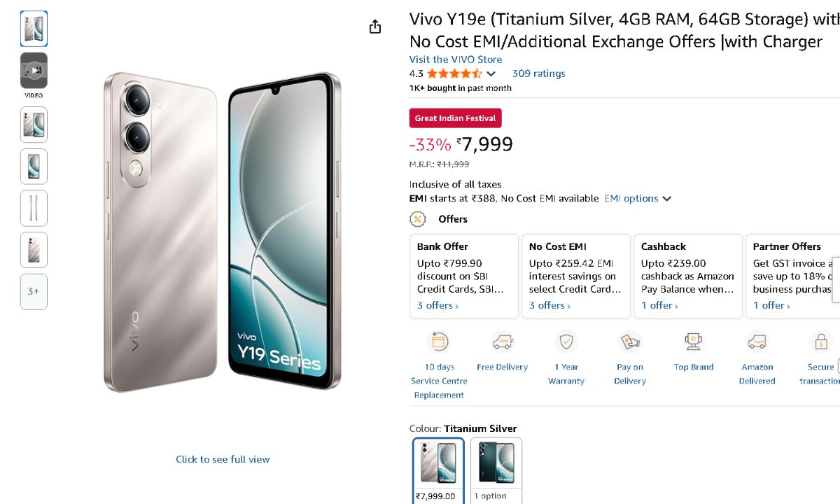Click the Offers percent badge icon
840x504 pixels.
[418, 219]
